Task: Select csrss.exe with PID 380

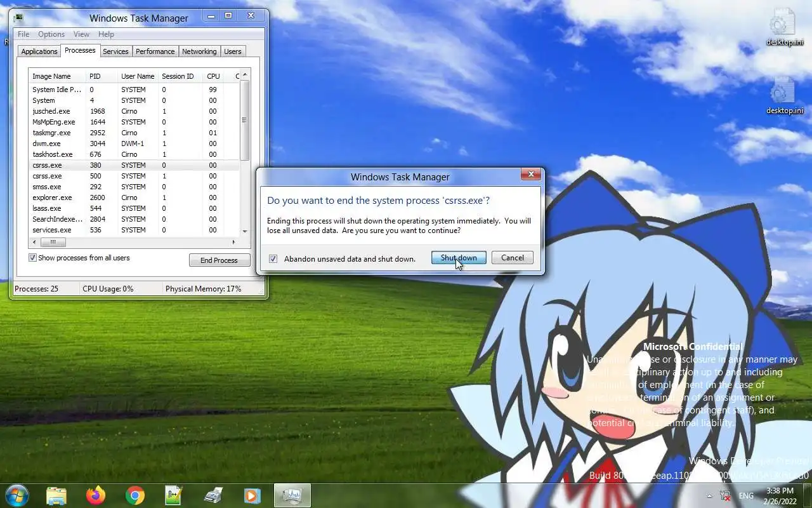Action: coord(134,165)
